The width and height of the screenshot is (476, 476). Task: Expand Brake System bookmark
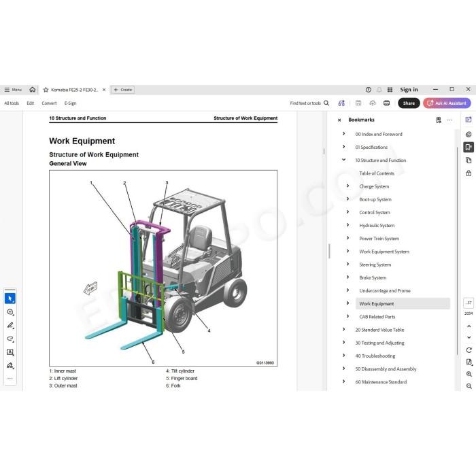point(348,277)
